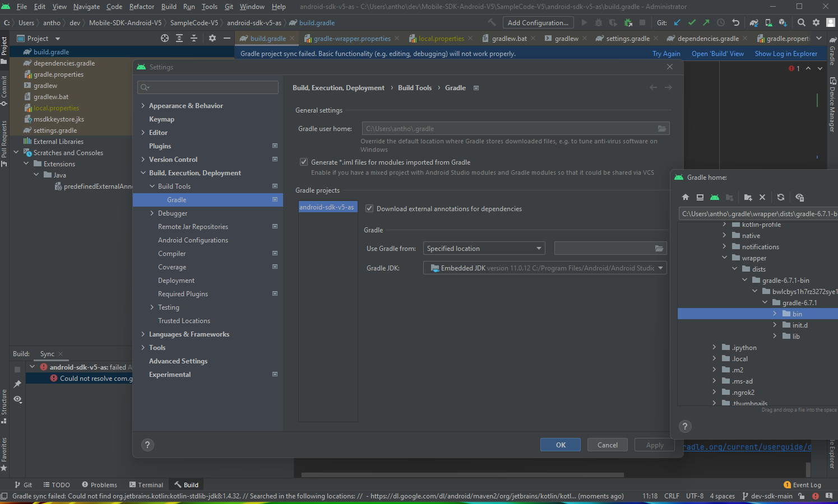Viewport: 838px width, 504px height.
Task: Switch to settings.gradle editor tab
Action: pos(627,39)
